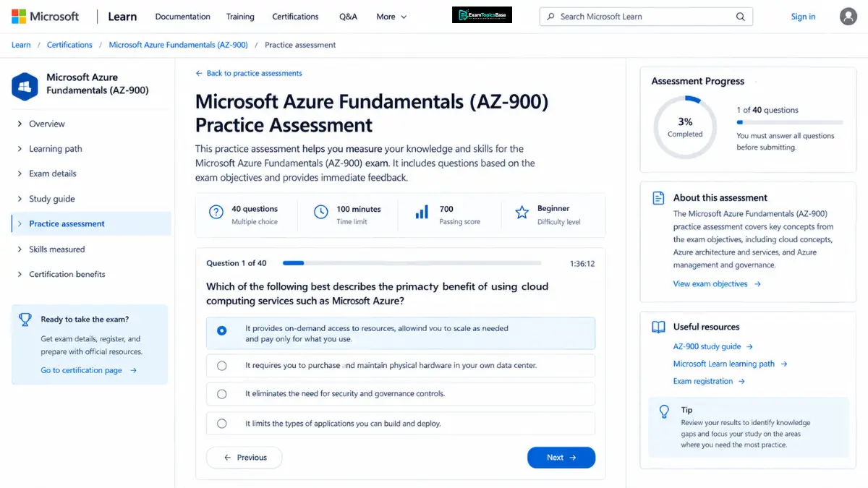This screenshot has width=868, height=488.
Task: Click the Microsoft logo
Action: [x=46, y=16]
